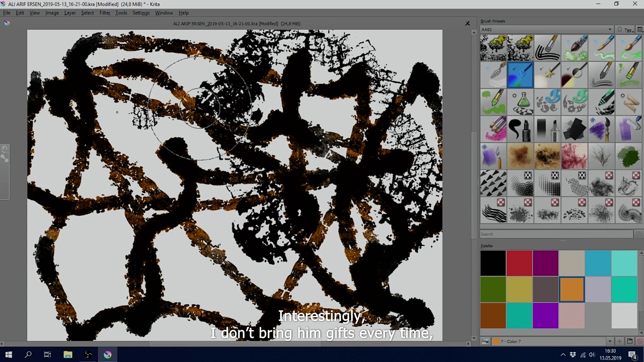Select the black ink marker brush preset
Viewport: 644px width, 362px height.
click(x=520, y=129)
